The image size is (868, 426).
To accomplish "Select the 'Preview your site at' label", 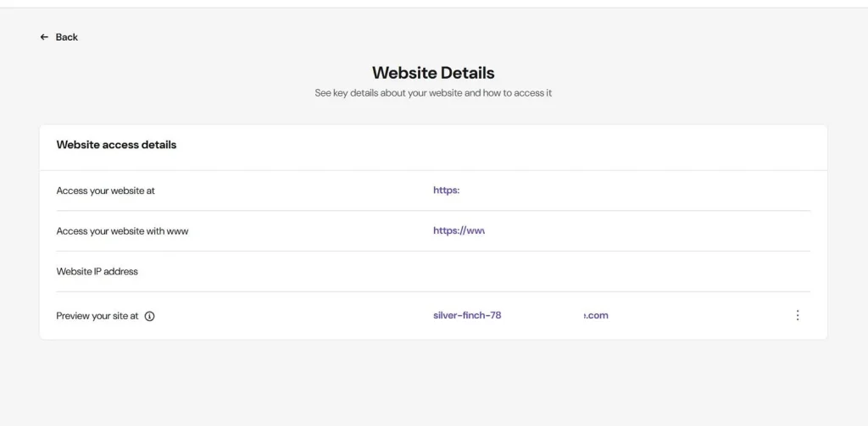I will pyautogui.click(x=97, y=316).
